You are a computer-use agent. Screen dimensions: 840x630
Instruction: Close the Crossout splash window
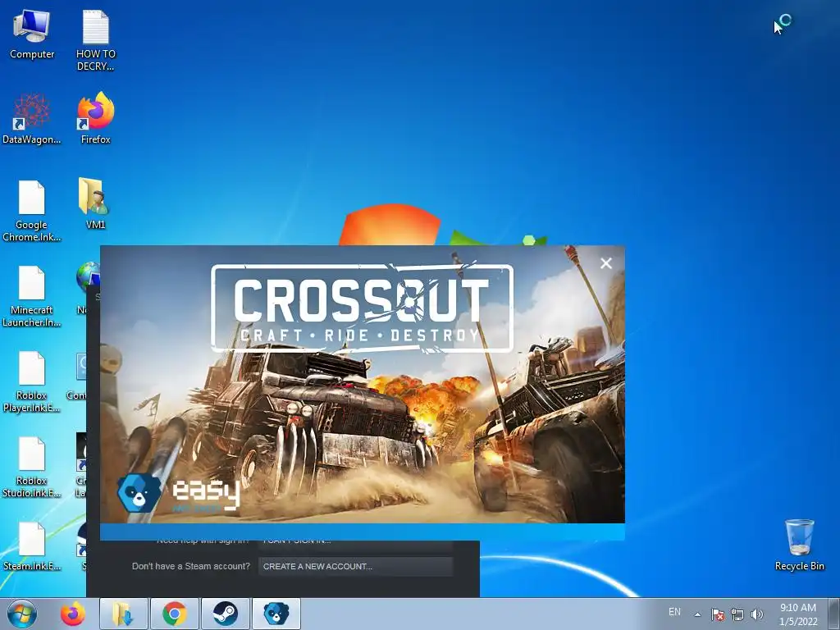click(x=606, y=263)
